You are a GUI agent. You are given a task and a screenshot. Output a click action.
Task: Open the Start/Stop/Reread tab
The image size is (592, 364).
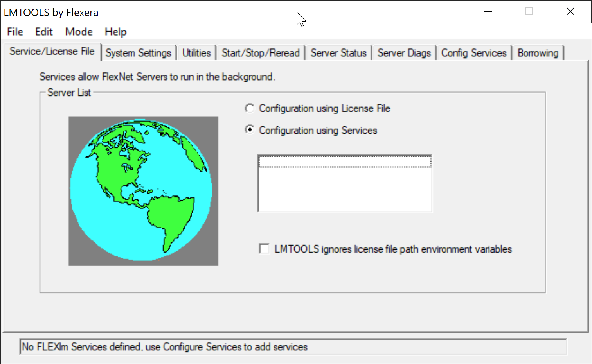(261, 53)
